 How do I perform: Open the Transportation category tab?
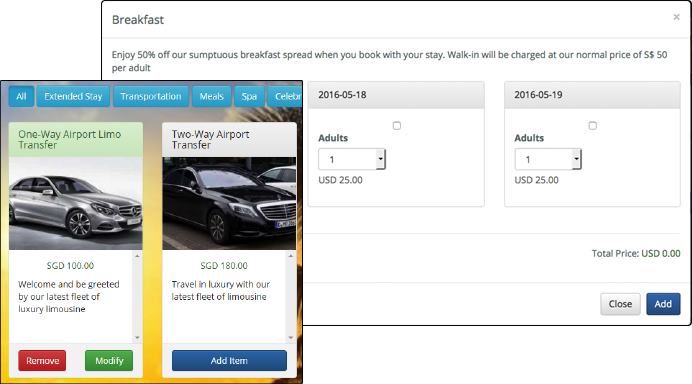pos(151,96)
